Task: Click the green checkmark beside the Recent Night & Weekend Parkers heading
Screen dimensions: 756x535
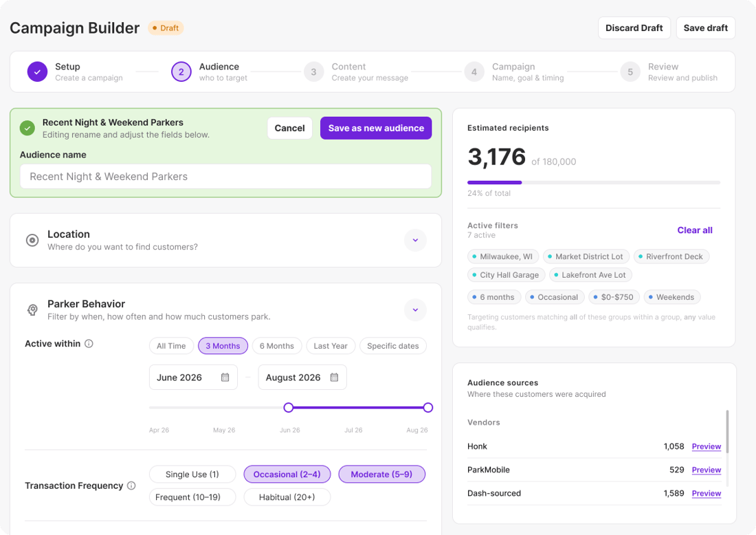Action: point(27,129)
